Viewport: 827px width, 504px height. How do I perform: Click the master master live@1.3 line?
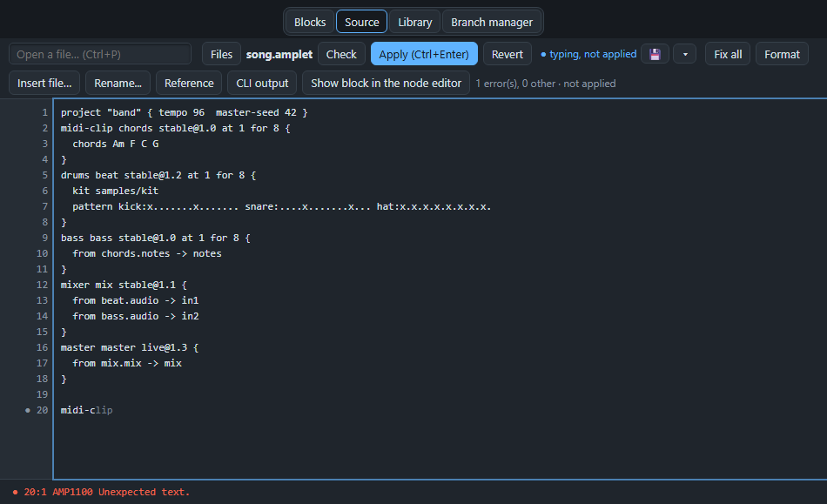point(130,347)
